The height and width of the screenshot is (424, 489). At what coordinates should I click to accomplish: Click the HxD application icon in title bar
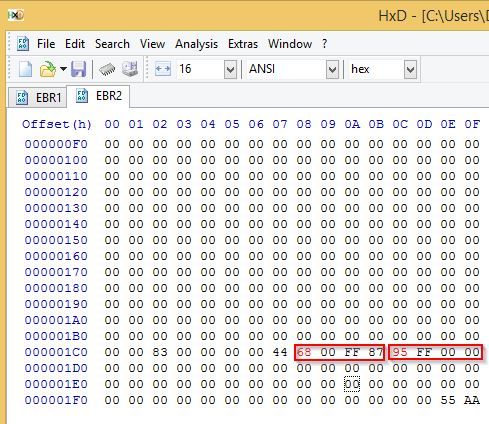pos(16,15)
